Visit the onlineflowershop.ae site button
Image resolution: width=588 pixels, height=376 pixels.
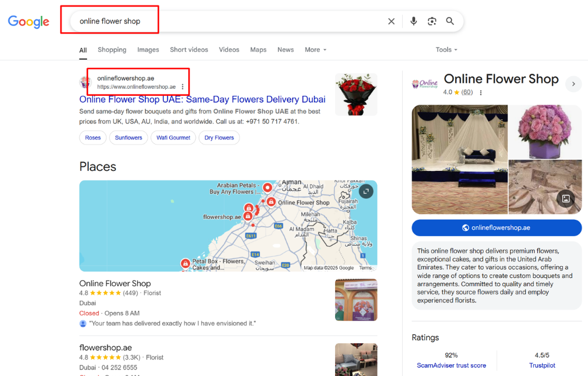pos(496,228)
